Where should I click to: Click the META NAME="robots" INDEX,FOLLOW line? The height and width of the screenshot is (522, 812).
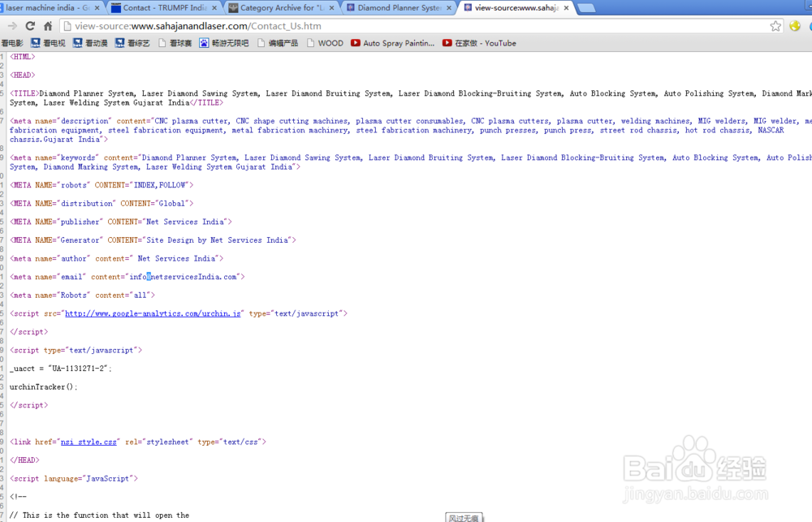pyautogui.click(x=101, y=185)
